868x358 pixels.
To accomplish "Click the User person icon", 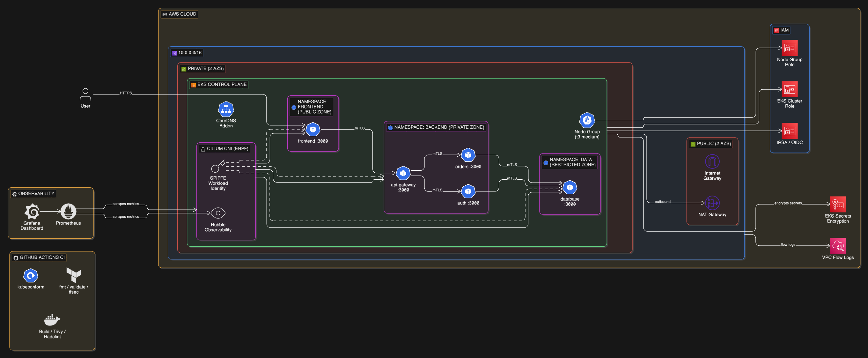I will point(85,94).
